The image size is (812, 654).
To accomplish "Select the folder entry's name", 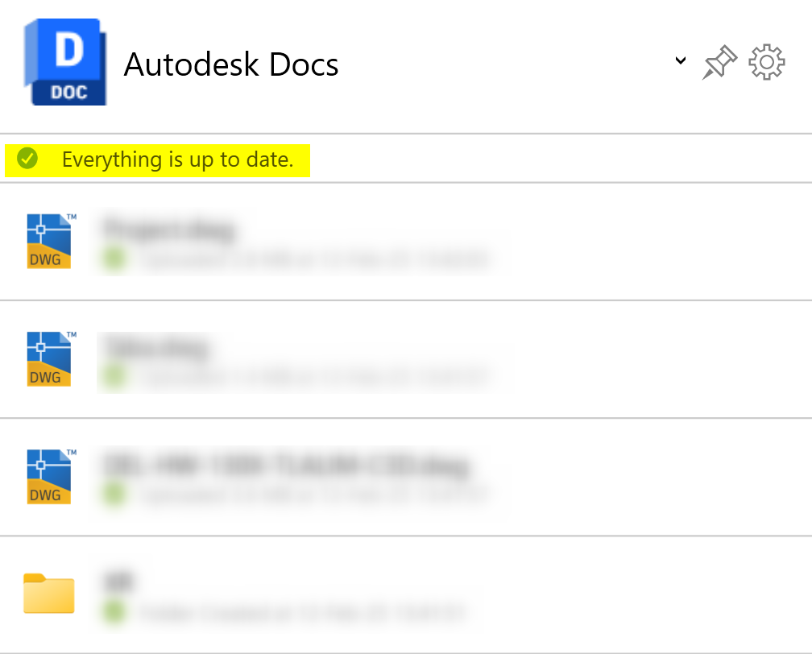I will [118, 582].
